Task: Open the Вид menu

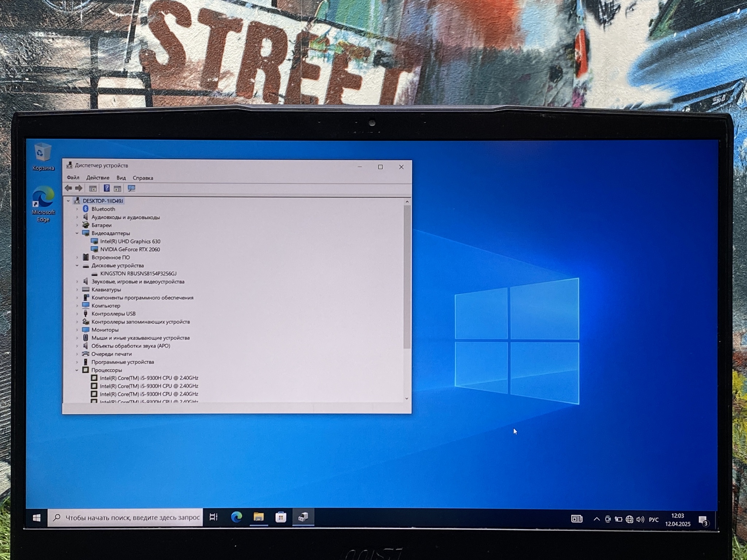Action: click(121, 178)
